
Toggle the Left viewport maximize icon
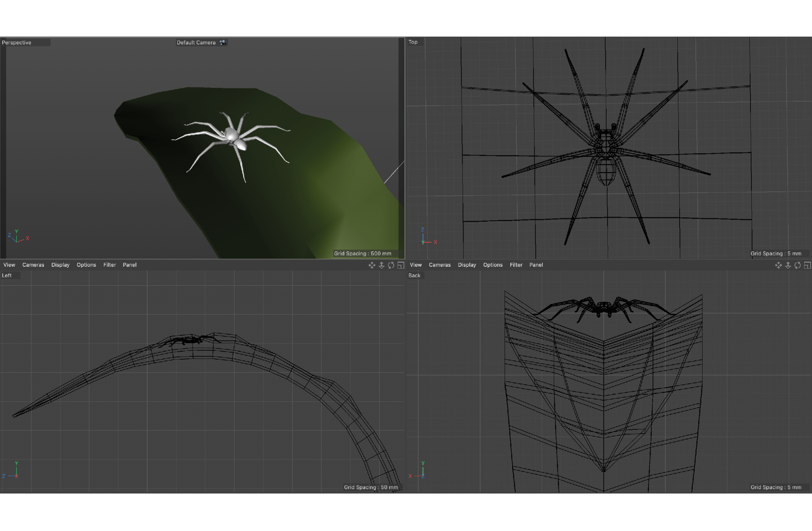coord(401,265)
